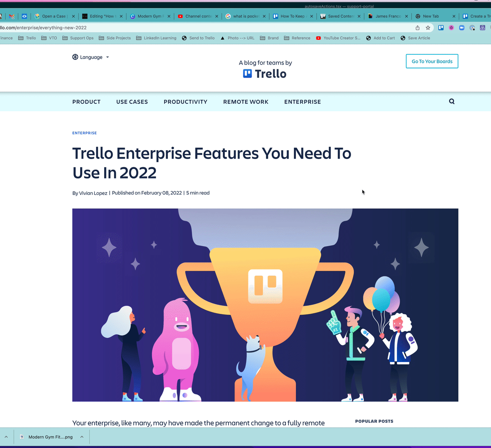Switch to the 'what is pocket' Google tab
This screenshot has width=491, height=448.
(245, 16)
